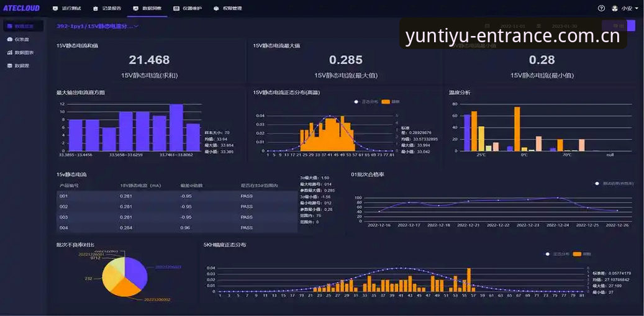The width and height of the screenshot is (644, 316).
Task: Click the 最大输出电流直方图 chart title
Action: [x=81, y=93]
